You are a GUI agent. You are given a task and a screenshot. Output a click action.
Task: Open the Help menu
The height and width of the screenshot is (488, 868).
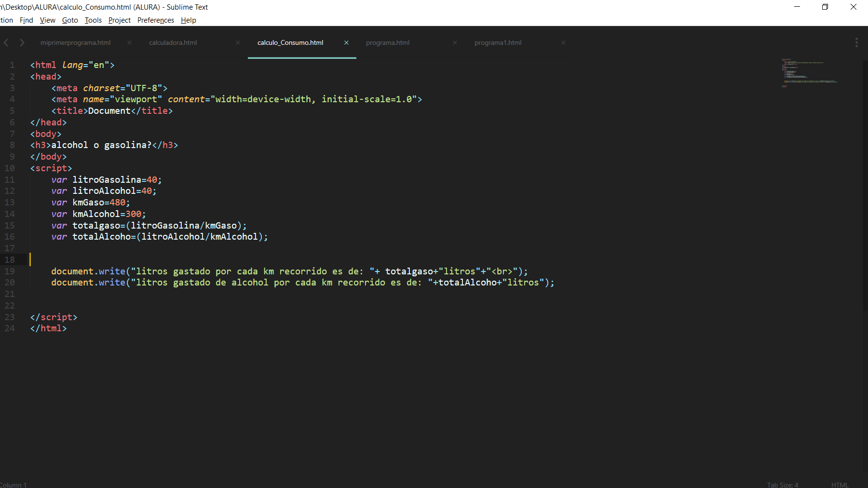[x=189, y=20]
